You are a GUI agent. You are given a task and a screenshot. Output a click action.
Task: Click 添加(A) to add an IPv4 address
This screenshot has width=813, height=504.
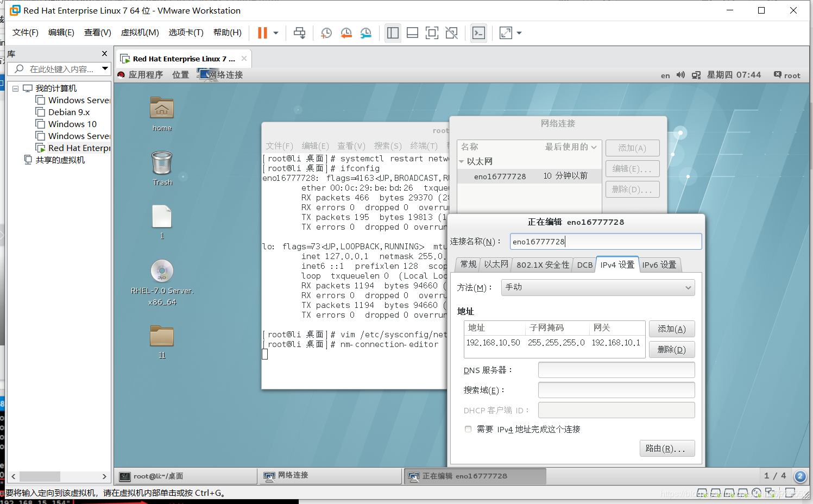coord(672,329)
